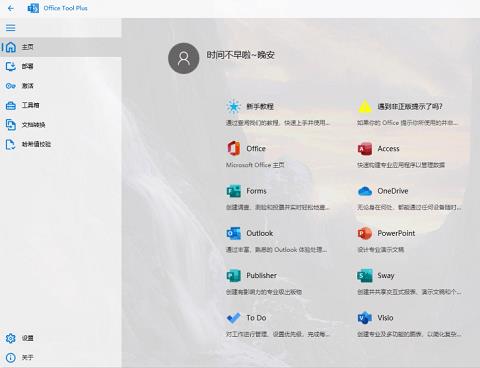Go to the 主页 home page
Image resolution: width=480 pixels, height=368 pixels.
[x=61, y=47]
